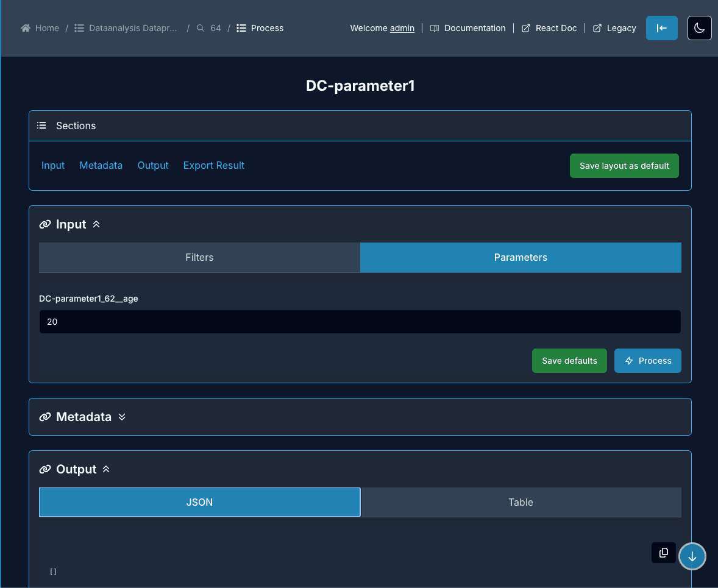Image resolution: width=718 pixels, height=588 pixels.
Task: Open the React Doc link
Action: point(556,28)
